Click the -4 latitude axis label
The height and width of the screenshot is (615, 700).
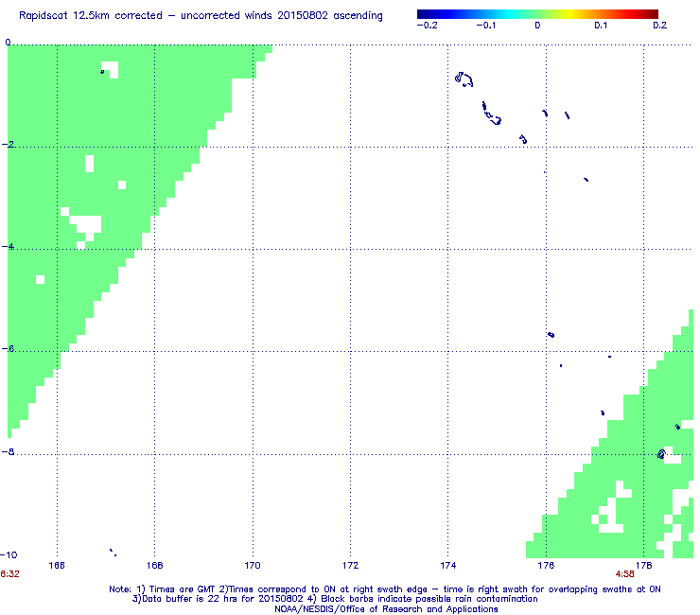(x=8, y=247)
